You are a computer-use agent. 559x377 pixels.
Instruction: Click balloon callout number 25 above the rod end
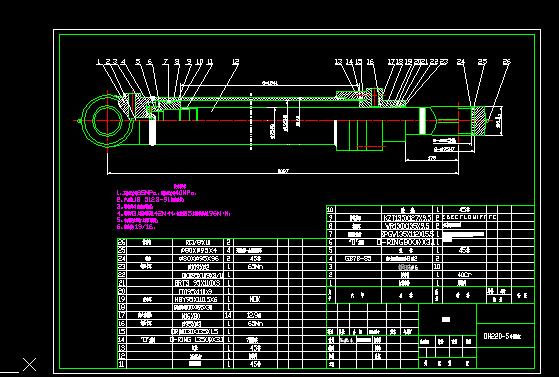[x=482, y=62]
